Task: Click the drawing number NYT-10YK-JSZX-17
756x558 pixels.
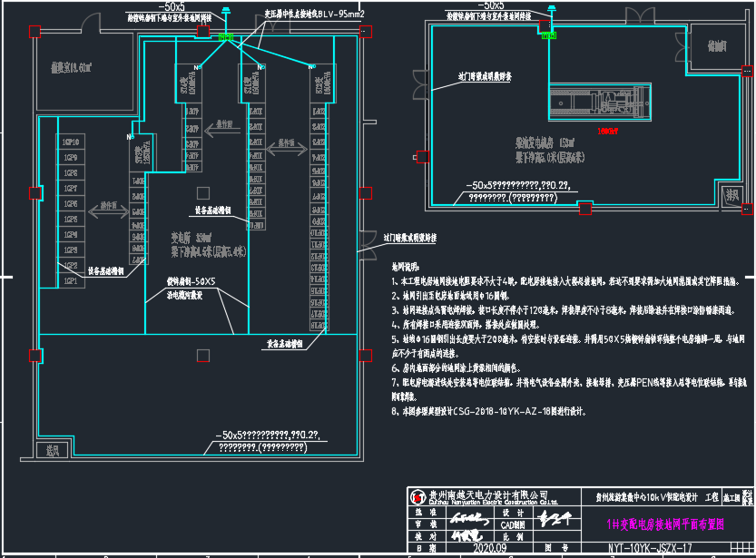Action: (x=650, y=548)
